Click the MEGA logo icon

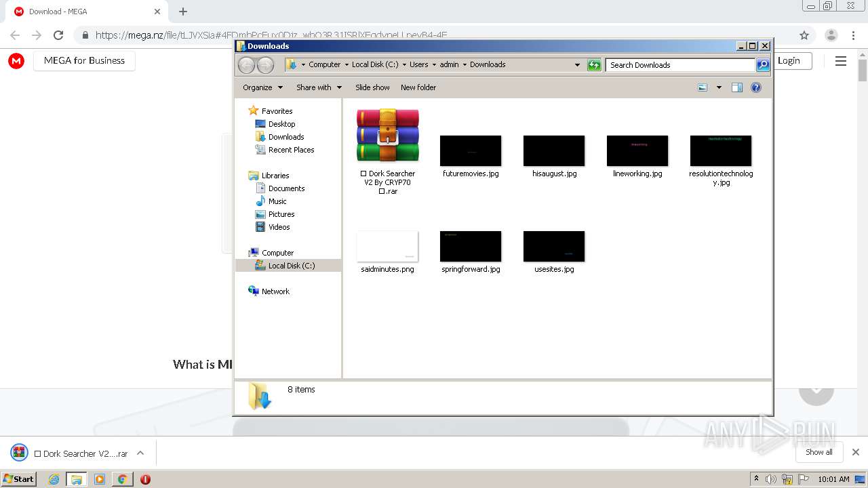(16, 60)
